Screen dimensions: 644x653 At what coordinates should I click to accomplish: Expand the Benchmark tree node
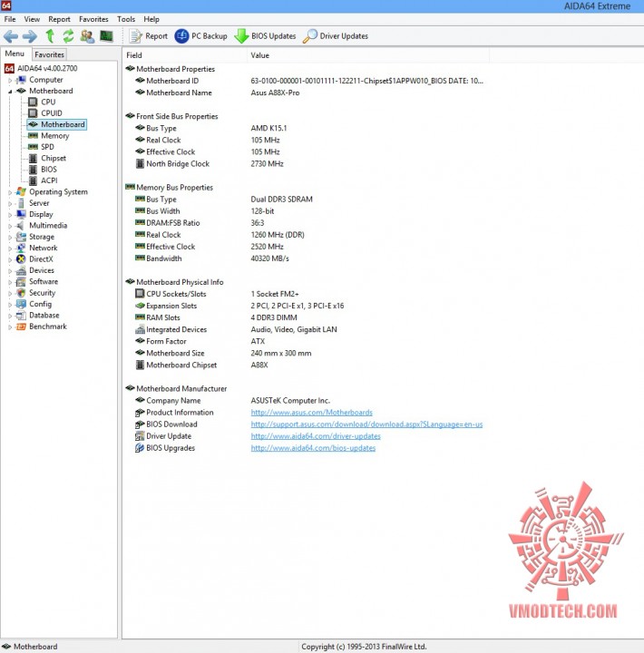click(10, 326)
